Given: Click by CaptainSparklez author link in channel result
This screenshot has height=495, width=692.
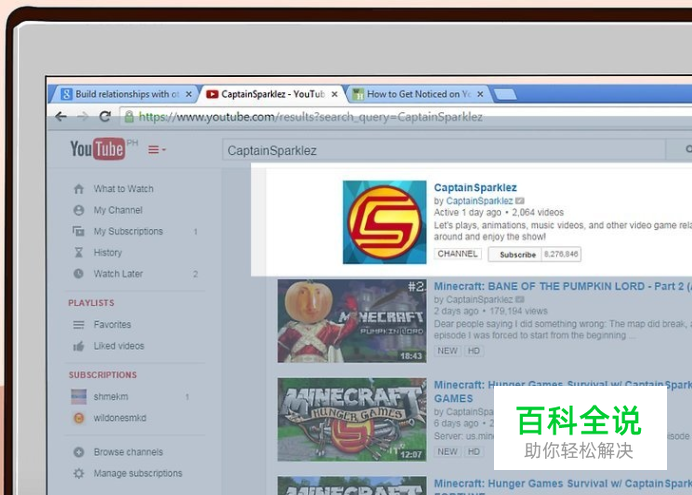Looking at the screenshot, I should tap(479, 201).
